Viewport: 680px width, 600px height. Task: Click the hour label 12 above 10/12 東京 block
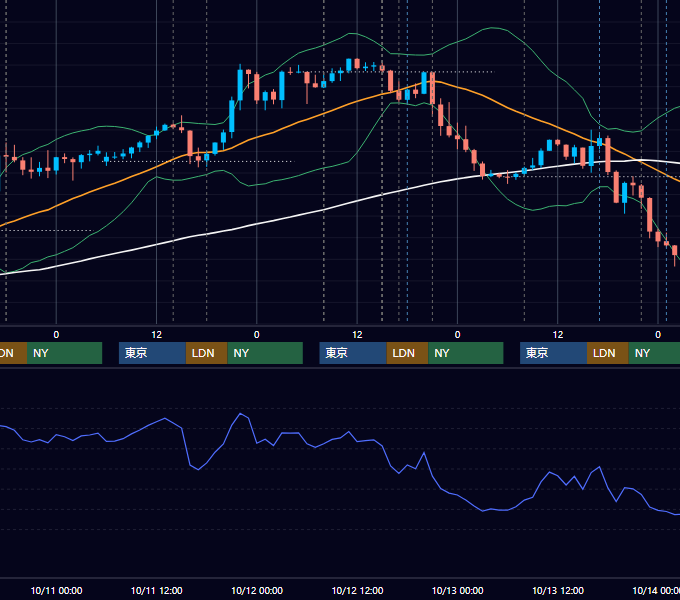point(357,335)
